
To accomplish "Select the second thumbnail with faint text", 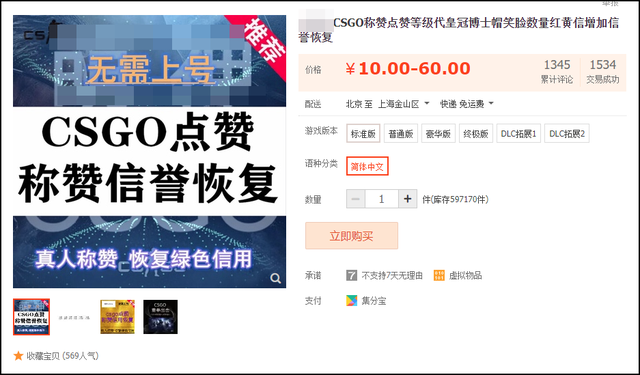I will point(74,317).
